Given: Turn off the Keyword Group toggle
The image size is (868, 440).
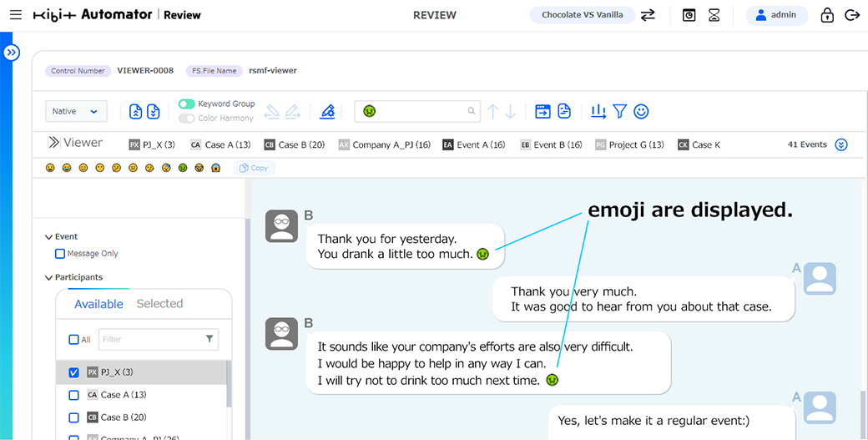Looking at the screenshot, I should click(x=187, y=104).
